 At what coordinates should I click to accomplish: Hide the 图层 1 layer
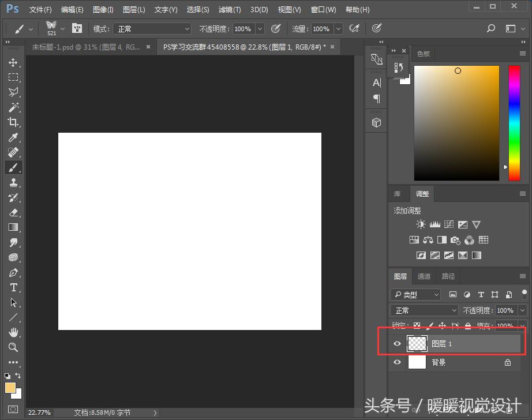[397, 343]
